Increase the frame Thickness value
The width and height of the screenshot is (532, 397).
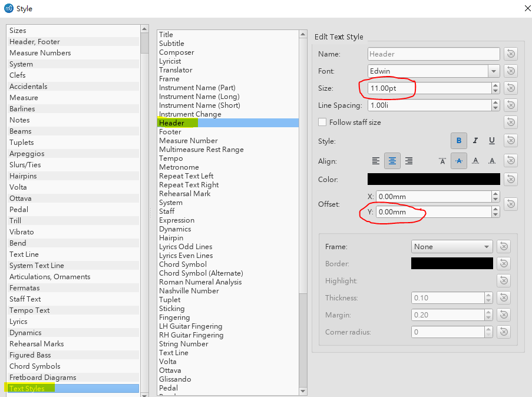click(488, 295)
